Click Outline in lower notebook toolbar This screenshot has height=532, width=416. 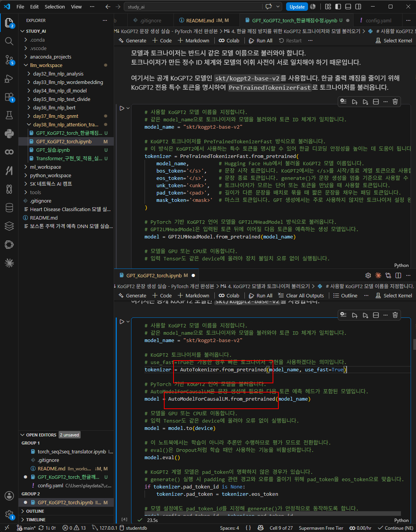(345, 295)
